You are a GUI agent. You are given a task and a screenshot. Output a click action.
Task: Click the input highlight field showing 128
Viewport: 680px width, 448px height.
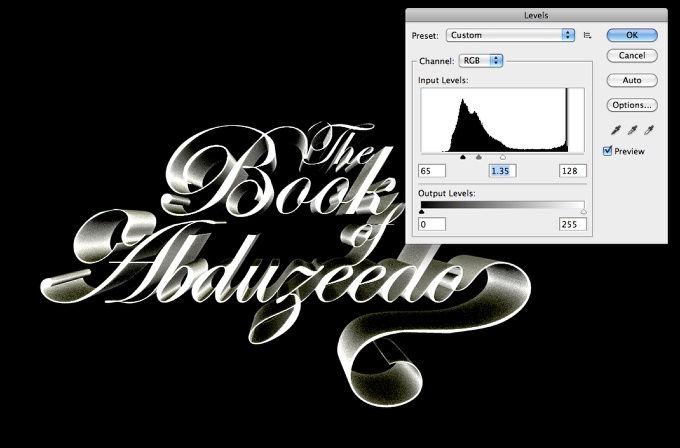coord(572,171)
